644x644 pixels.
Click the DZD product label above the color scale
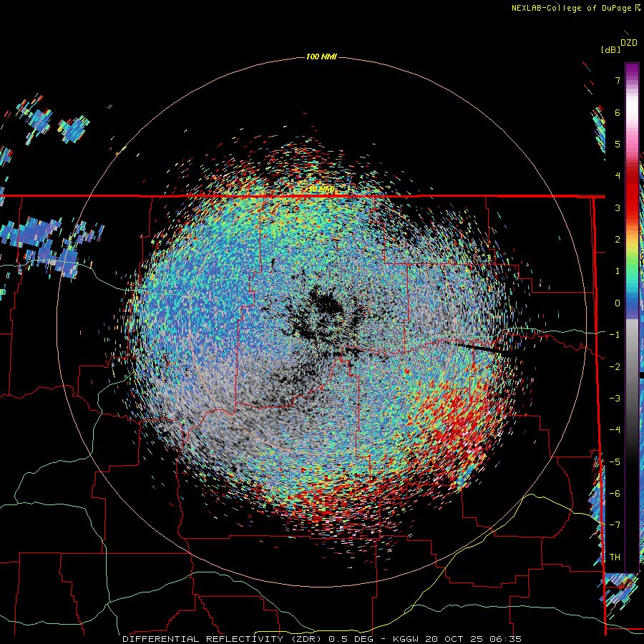pos(629,43)
